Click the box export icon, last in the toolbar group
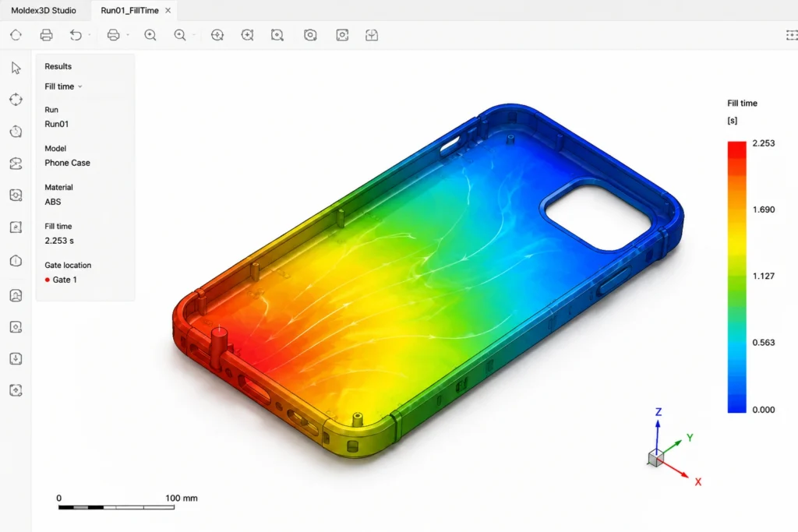This screenshot has height=532, width=798. [x=372, y=35]
